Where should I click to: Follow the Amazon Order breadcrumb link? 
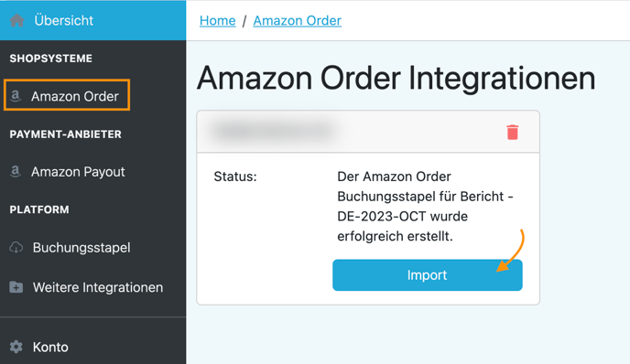[x=298, y=20]
